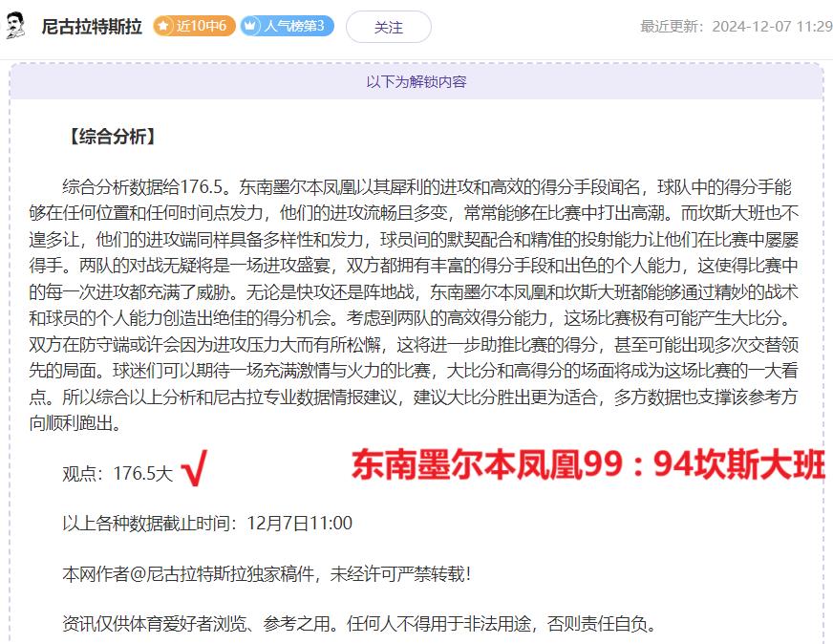The width and height of the screenshot is (833, 644).
Task: Click the 资讯仅供体育爱好者浏览 disclaimer
Action: tap(359, 623)
